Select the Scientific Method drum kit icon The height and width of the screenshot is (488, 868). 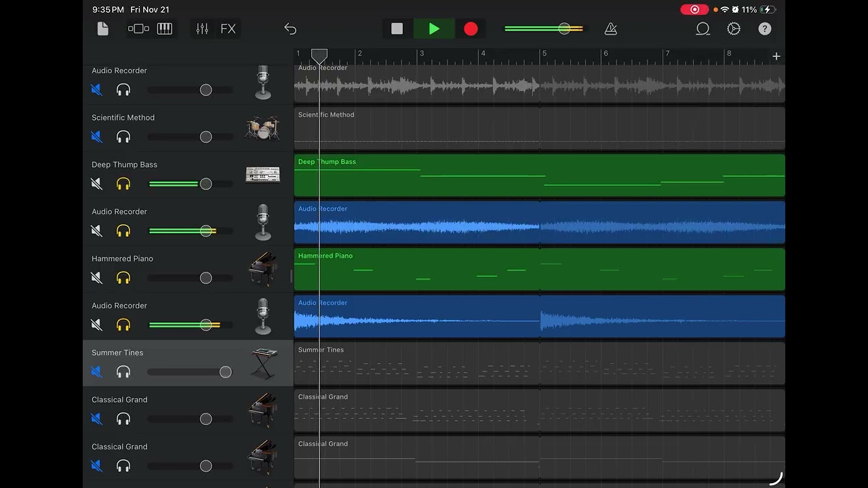pos(262,127)
